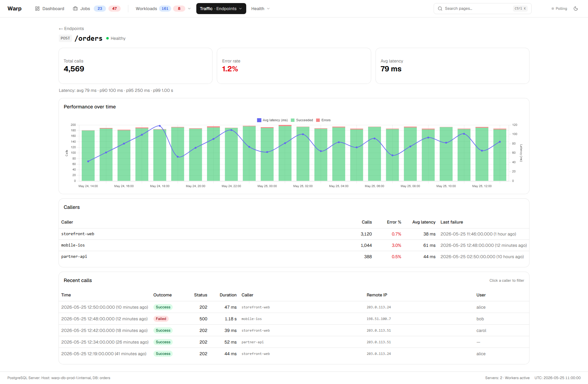This screenshot has height=384, width=588.
Task: Open the Failed mobile-ios recent call
Action: 294,319
